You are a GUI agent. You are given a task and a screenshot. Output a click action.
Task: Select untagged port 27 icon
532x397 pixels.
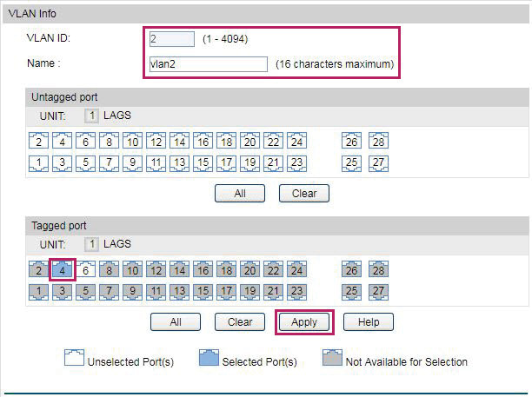pos(379,163)
